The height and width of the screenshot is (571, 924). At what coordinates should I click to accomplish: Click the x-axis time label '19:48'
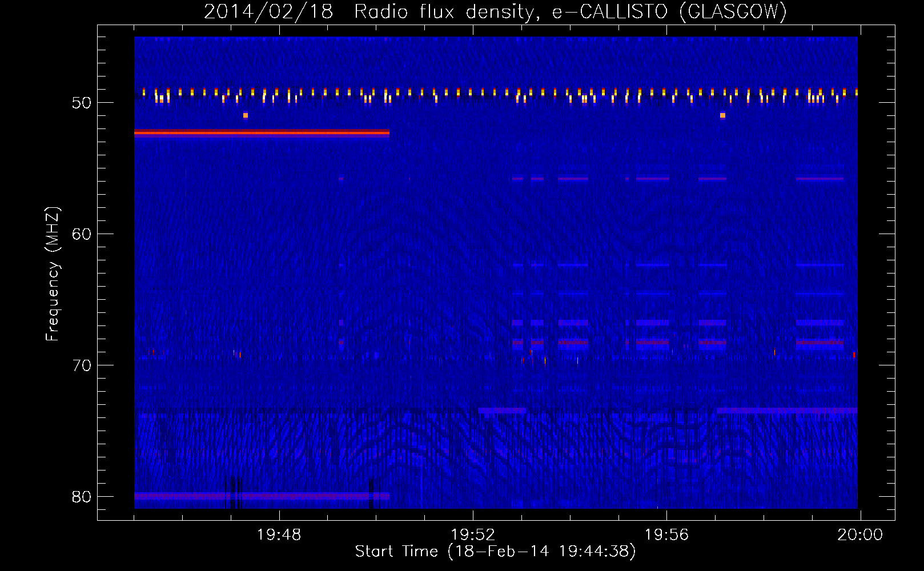click(279, 535)
